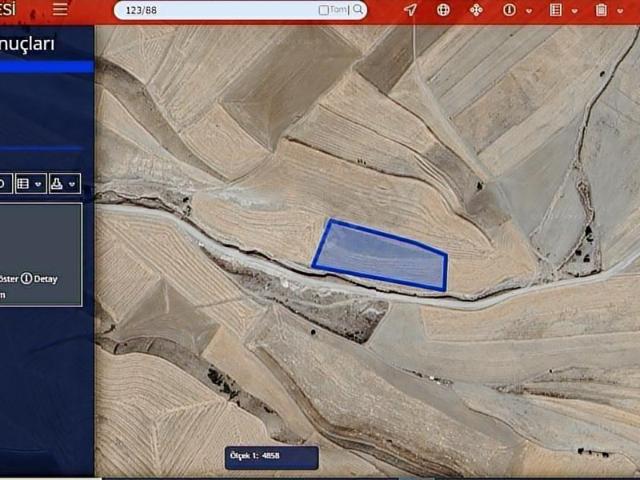Screen dimensions: 640x480
Task: Click the search magnifier icon
Action: [x=358, y=10]
